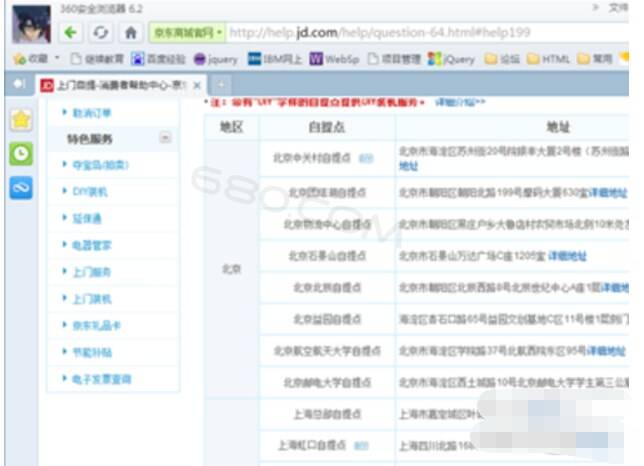The width and height of the screenshot is (644, 466).
Task: Open the 取消订单 help link
Action: (92, 113)
